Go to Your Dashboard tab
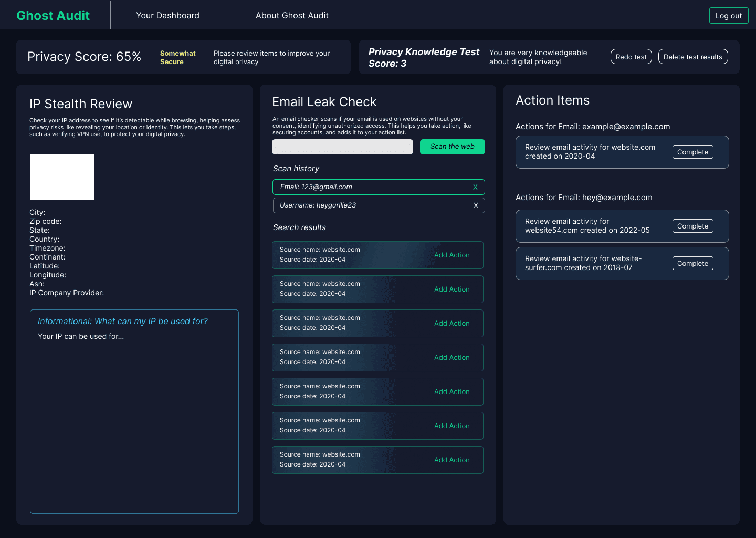 pos(167,15)
